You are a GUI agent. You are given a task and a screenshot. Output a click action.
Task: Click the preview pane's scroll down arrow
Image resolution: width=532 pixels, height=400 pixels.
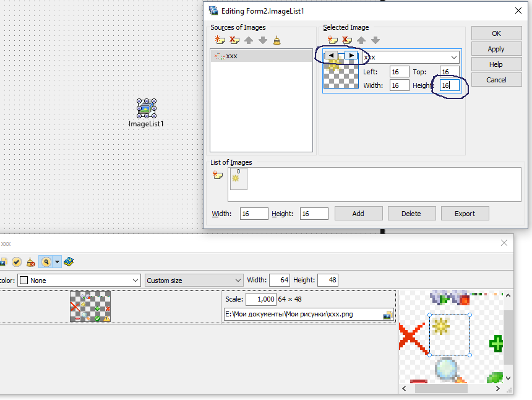508,378
